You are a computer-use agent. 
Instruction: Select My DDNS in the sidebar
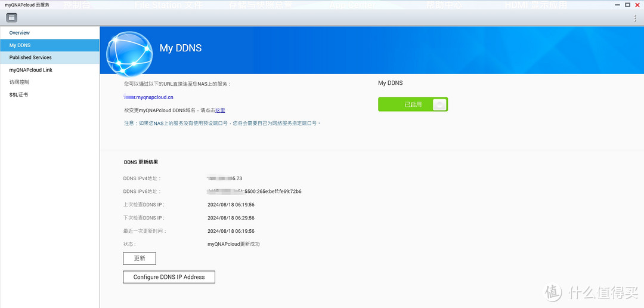(20, 45)
